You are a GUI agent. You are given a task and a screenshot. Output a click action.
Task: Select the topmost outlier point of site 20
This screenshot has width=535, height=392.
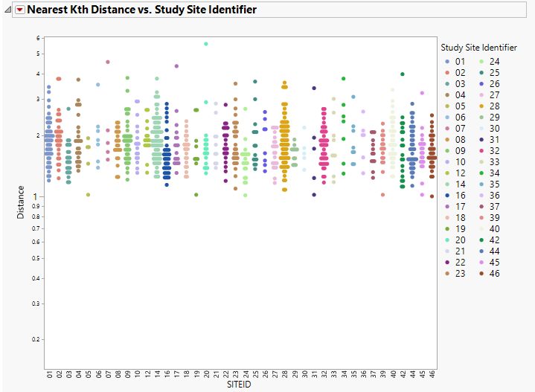206,44
